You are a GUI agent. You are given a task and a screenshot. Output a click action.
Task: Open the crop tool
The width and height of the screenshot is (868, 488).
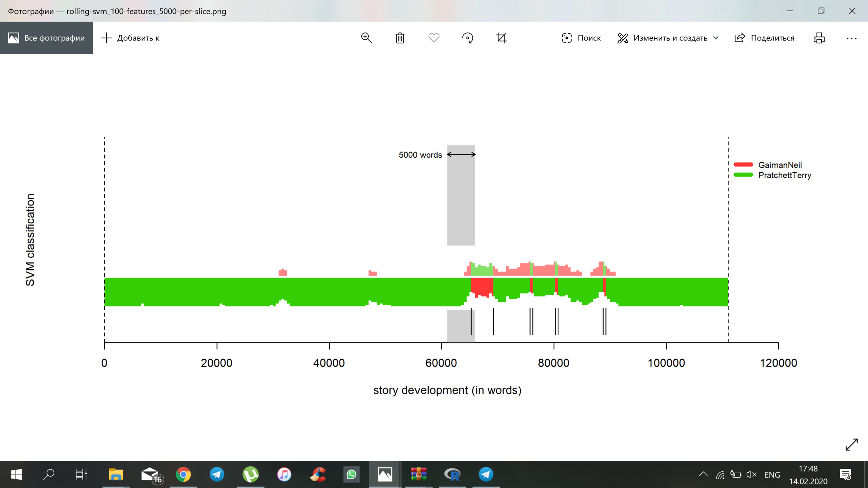click(x=501, y=38)
